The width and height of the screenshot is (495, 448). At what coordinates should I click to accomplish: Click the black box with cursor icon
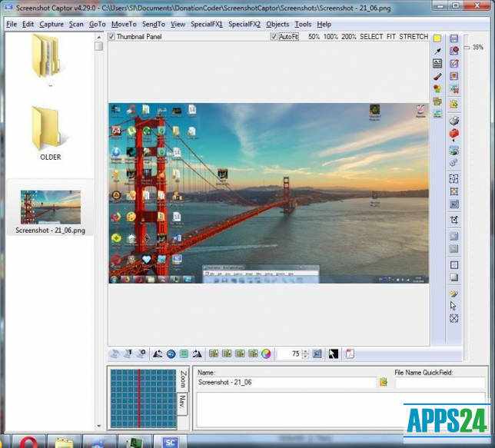334,354
